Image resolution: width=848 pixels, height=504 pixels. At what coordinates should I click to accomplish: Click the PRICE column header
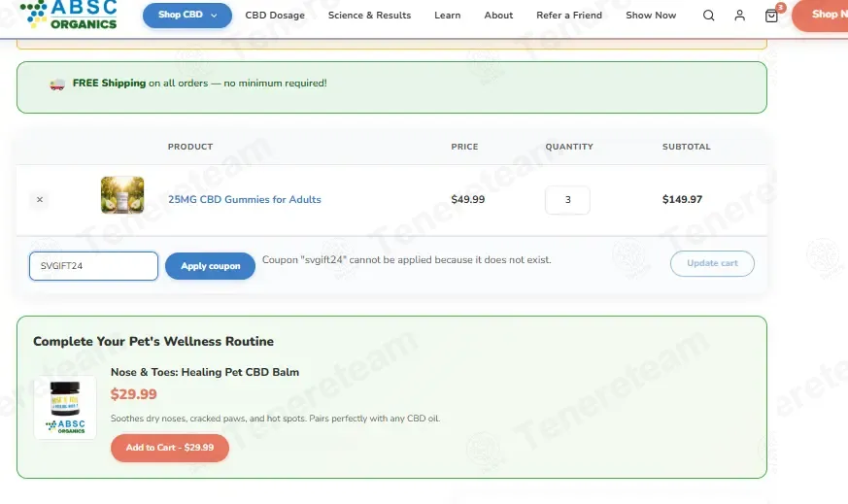pyautogui.click(x=464, y=147)
